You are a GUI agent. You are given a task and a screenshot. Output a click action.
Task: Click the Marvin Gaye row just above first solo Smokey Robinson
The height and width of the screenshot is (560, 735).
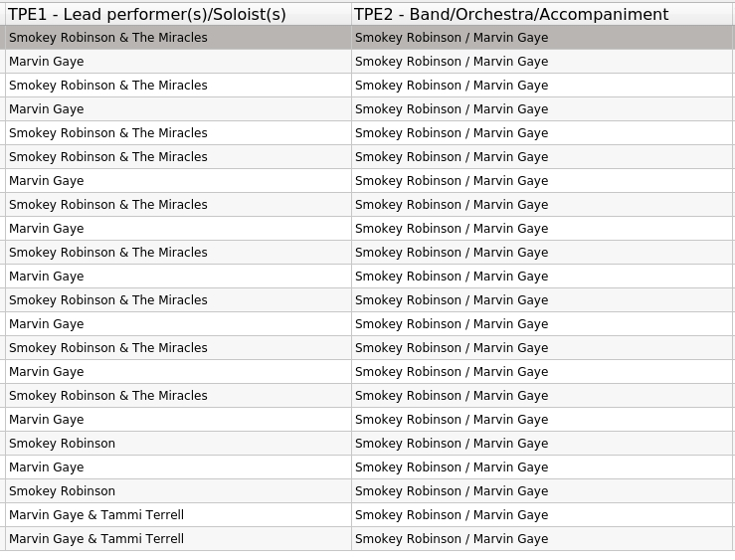pyautogui.click(x=47, y=420)
